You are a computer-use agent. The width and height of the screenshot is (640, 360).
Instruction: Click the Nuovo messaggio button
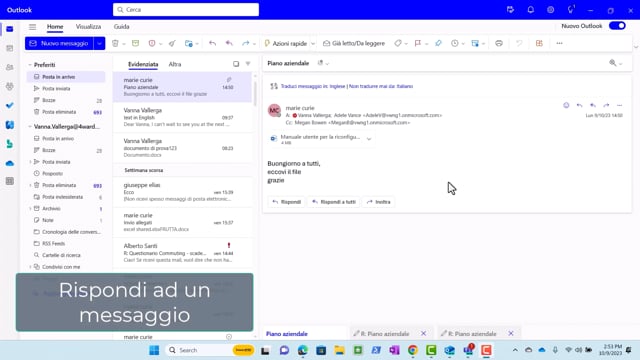tap(60, 43)
